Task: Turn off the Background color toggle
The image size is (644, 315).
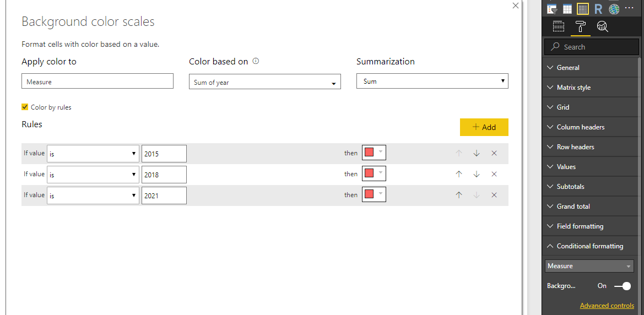Action: [x=623, y=286]
